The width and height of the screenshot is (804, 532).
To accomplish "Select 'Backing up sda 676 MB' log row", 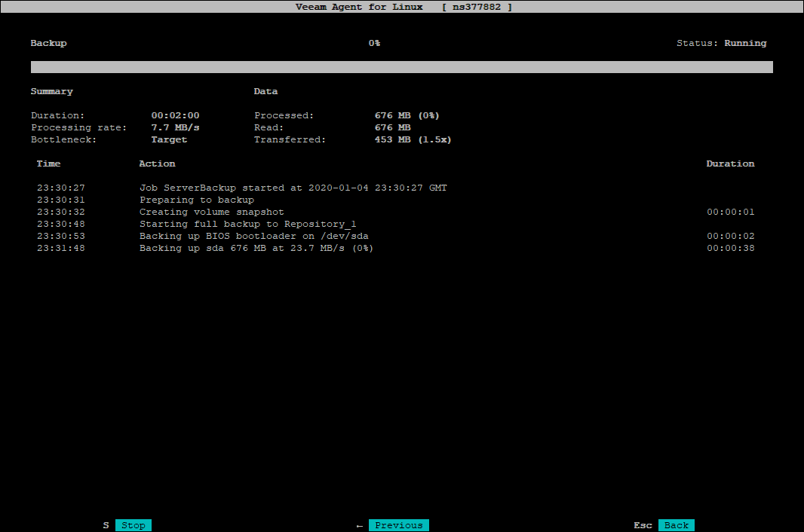I will [395, 248].
